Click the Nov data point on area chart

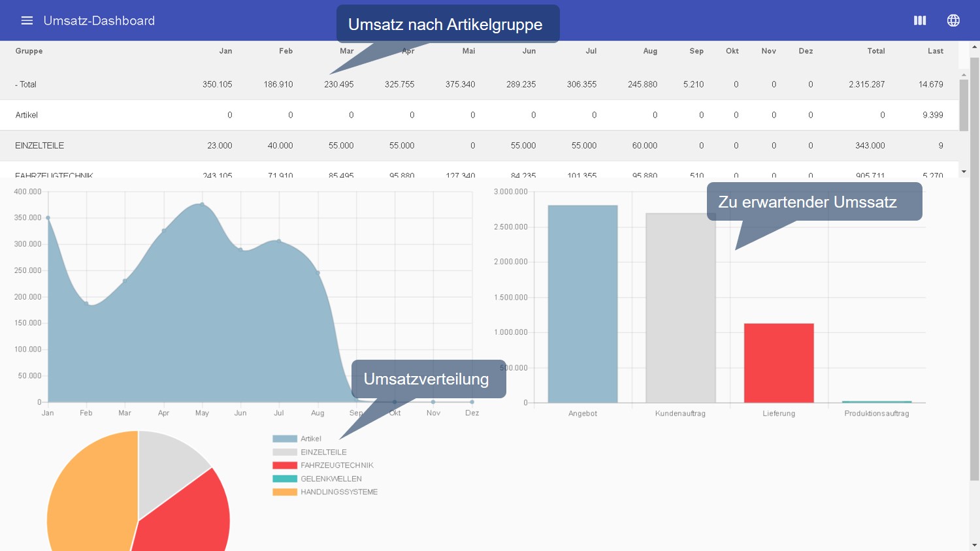click(x=433, y=401)
